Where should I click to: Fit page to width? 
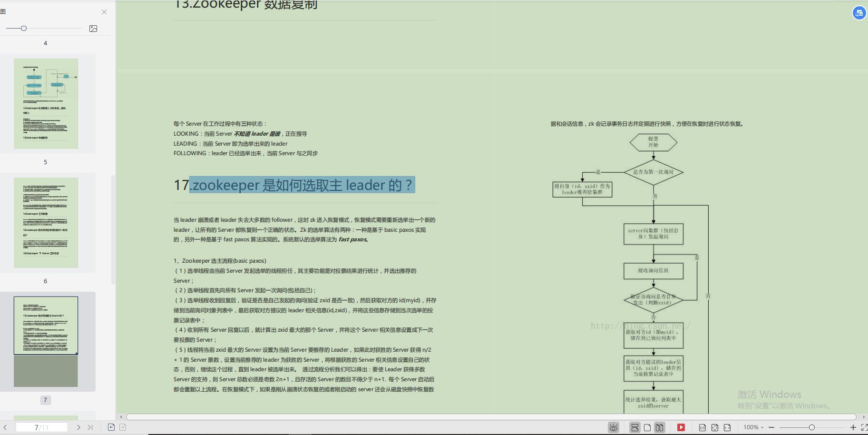pos(727,427)
